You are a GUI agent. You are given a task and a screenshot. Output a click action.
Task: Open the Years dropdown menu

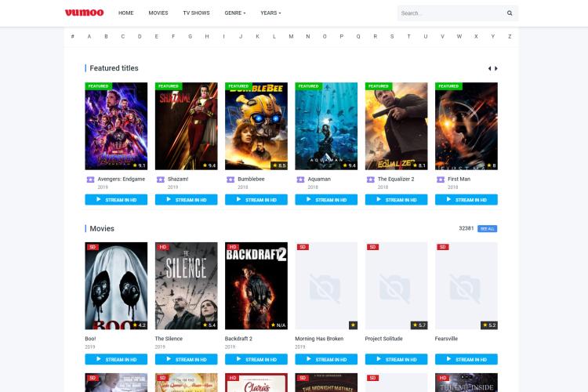[x=270, y=13]
